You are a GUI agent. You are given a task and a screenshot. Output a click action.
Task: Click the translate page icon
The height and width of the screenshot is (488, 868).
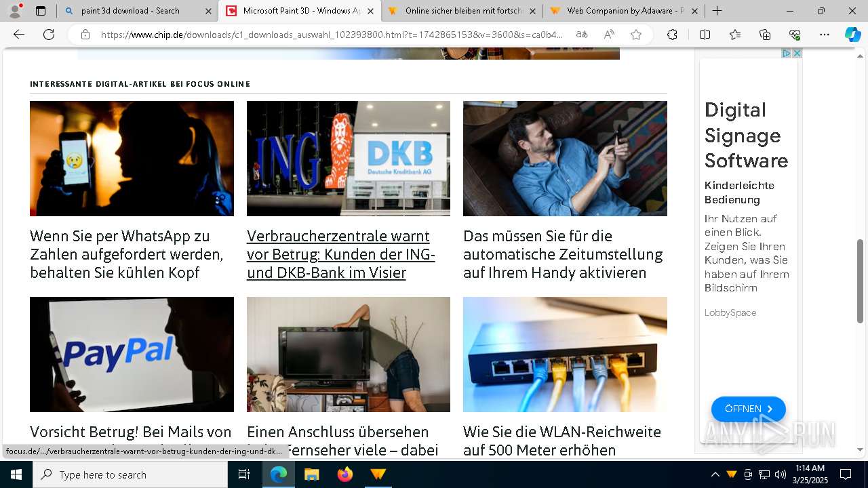(582, 35)
